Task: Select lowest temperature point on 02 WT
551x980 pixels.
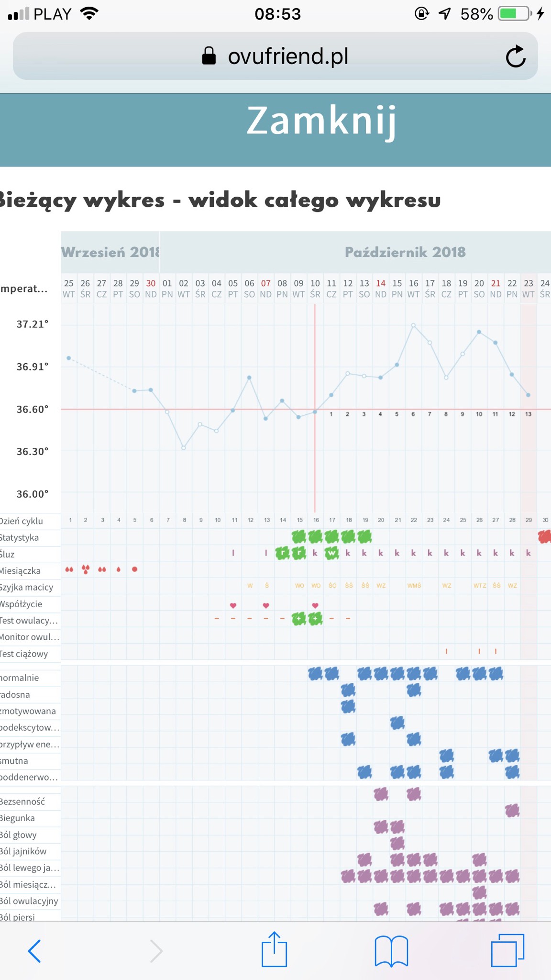Action: coord(184,448)
